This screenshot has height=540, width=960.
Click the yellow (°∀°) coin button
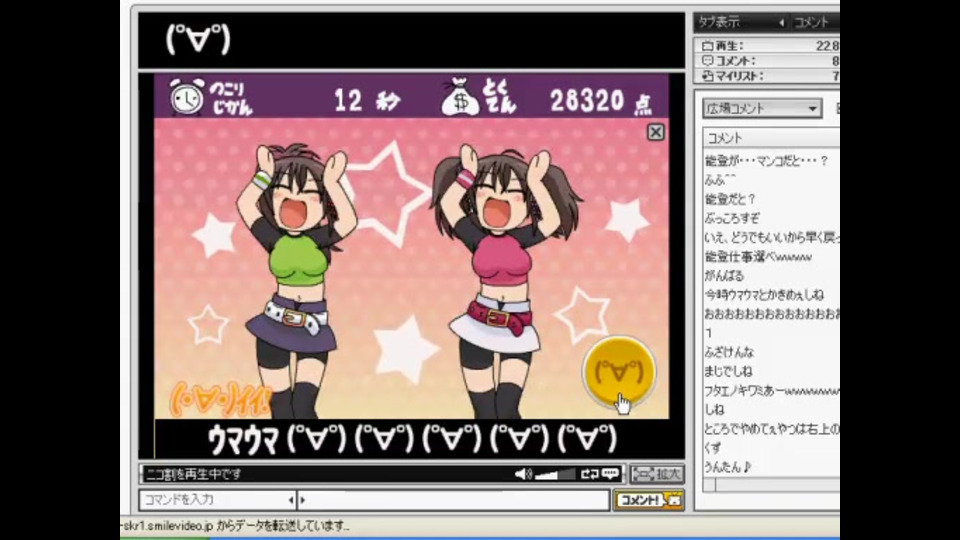point(619,371)
